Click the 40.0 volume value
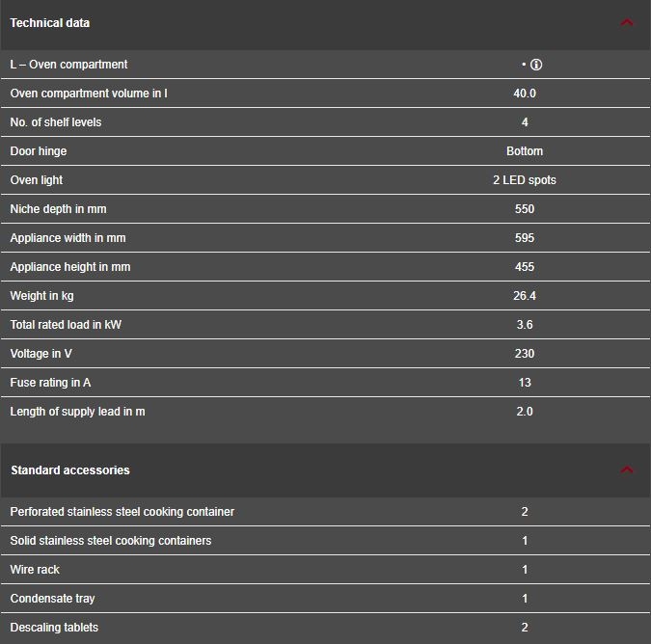Image resolution: width=651 pixels, height=644 pixels. 525,94
